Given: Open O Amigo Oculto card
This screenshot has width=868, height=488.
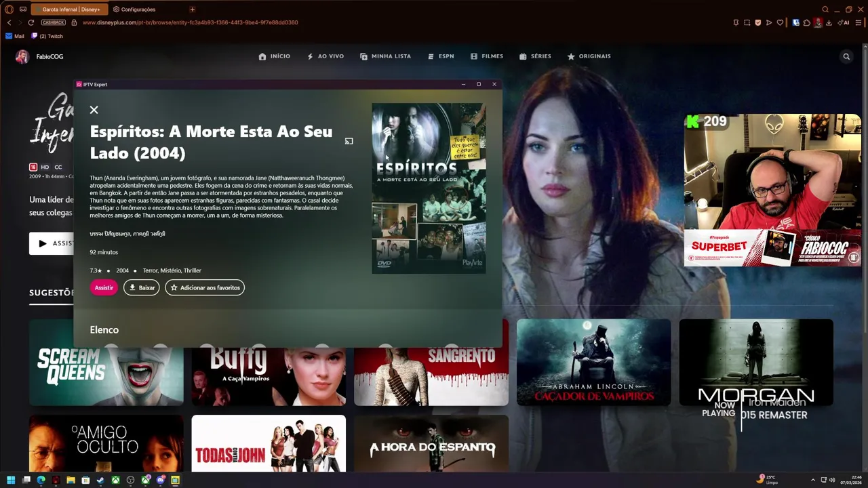Looking at the screenshot, I should pyautogui.click(x=106, y=443).
